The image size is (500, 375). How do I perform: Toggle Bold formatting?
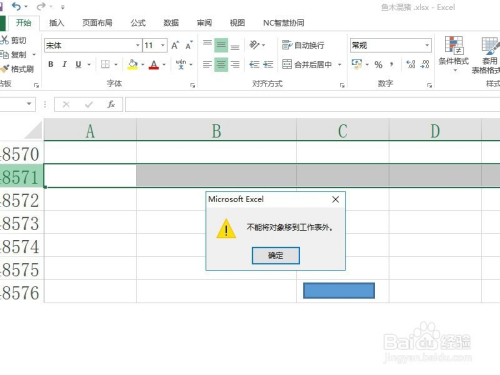coord(51,64)
